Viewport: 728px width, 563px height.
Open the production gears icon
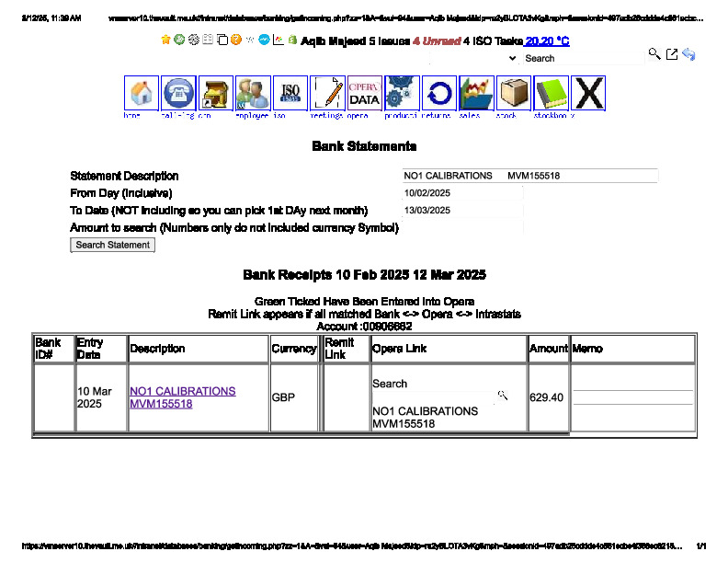click(402, 94)
